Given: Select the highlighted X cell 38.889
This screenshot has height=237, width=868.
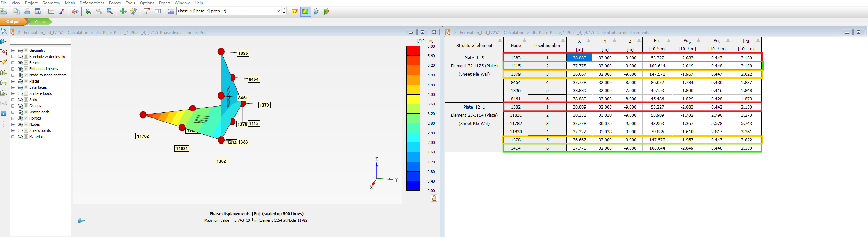Looking at the screenshot, I should pyautogui.click(x=579, y=58).
